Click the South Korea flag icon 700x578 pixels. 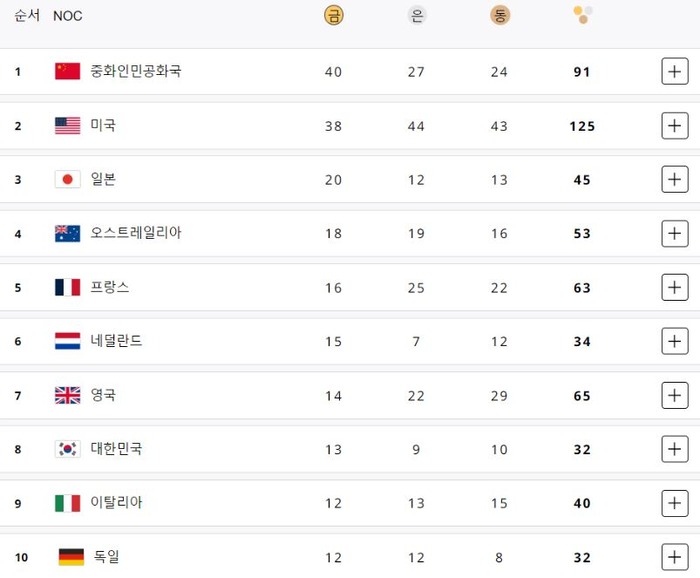67,449
